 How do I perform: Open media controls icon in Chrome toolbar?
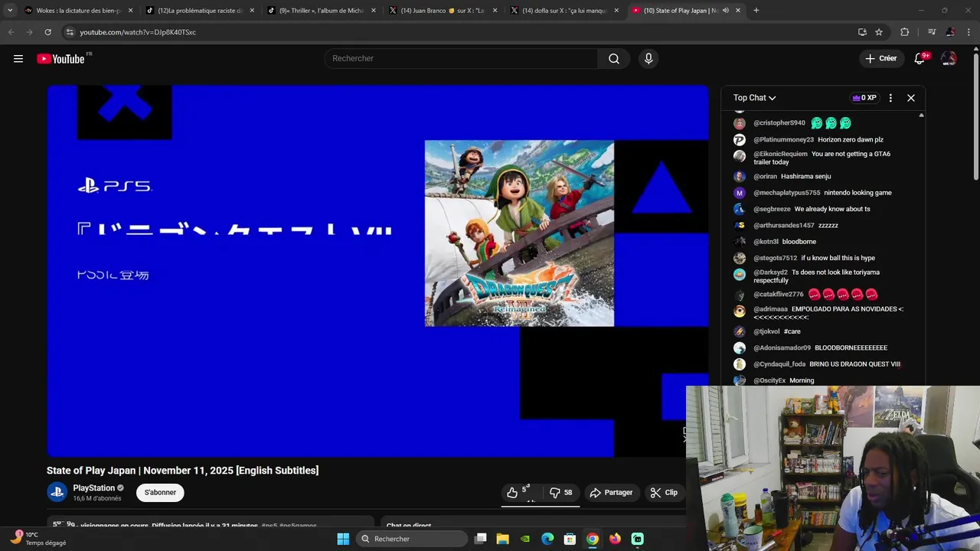[931, 32]
